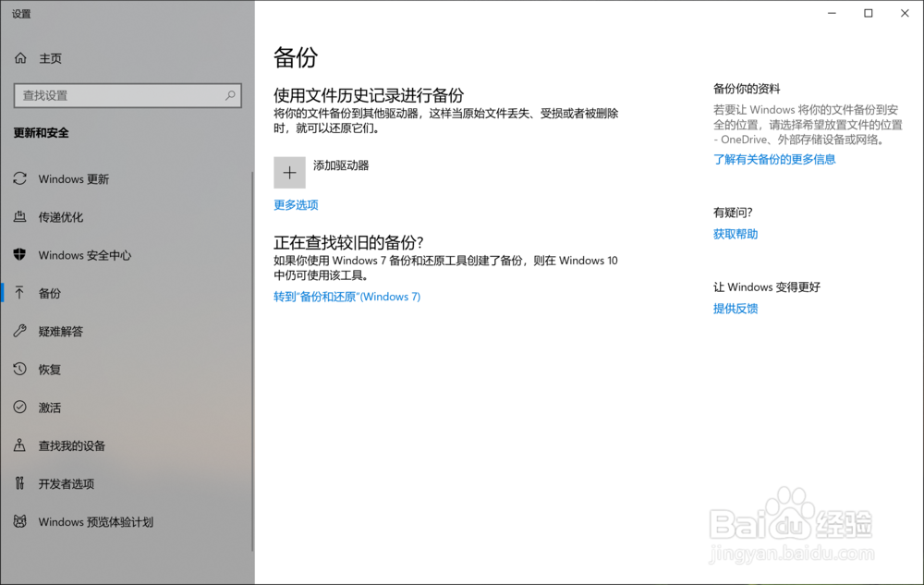Viewport: 924px width, 585px height.
Task: Click the 备份 upward arrow icon
Action: tap(20, 293)
